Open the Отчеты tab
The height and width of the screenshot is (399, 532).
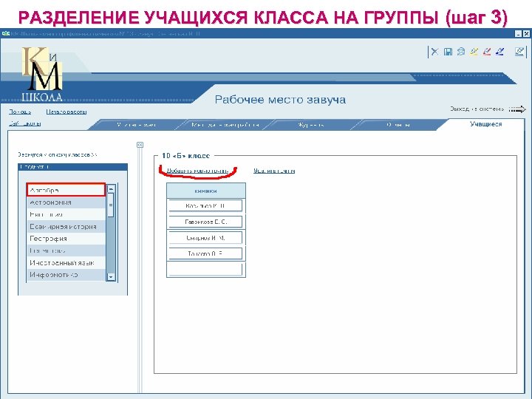[x=398, y=125]
